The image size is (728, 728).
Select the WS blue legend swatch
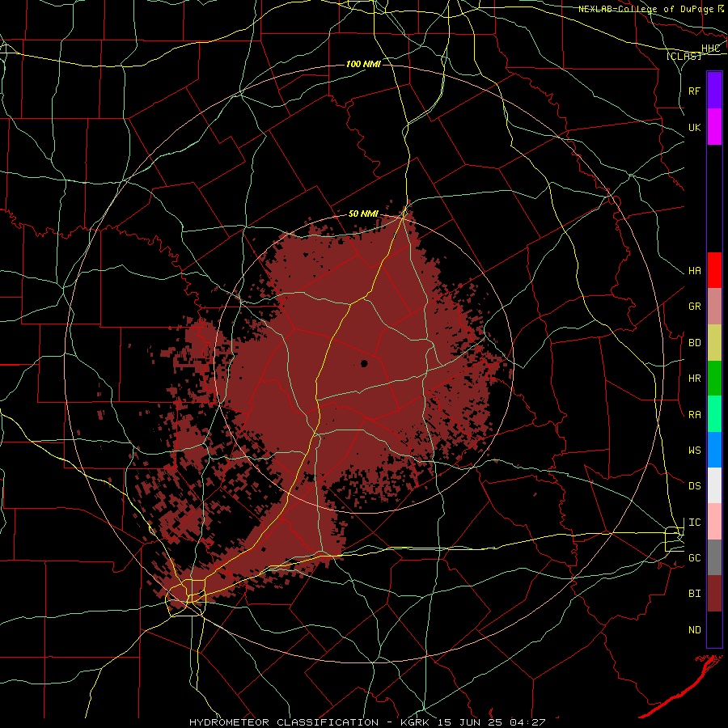[x=714, y=450]
